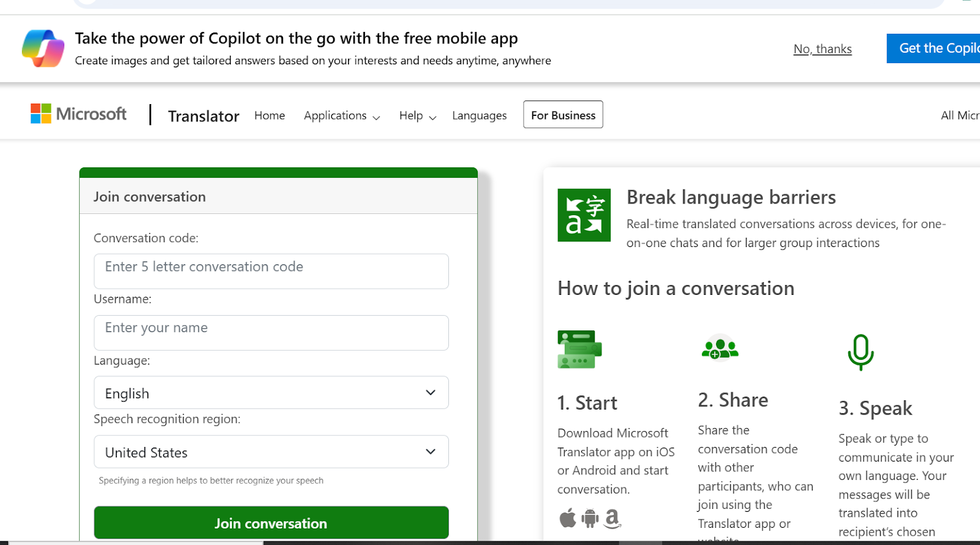Dismiss banner with No, thanks link
The image size is (980, 545).
(823, 49)
